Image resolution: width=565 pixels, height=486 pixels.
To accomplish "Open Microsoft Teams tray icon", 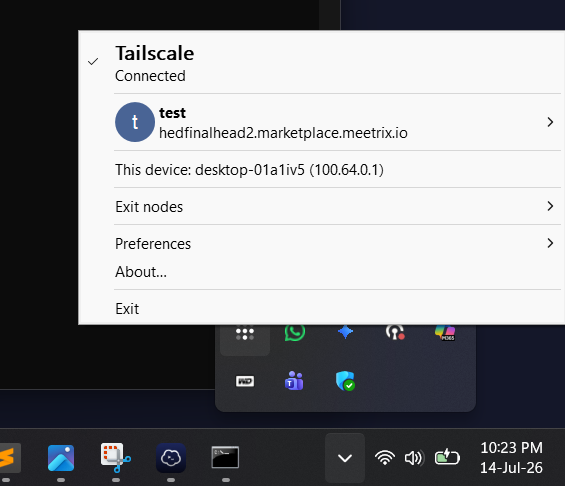I will (x=295, y=381).
